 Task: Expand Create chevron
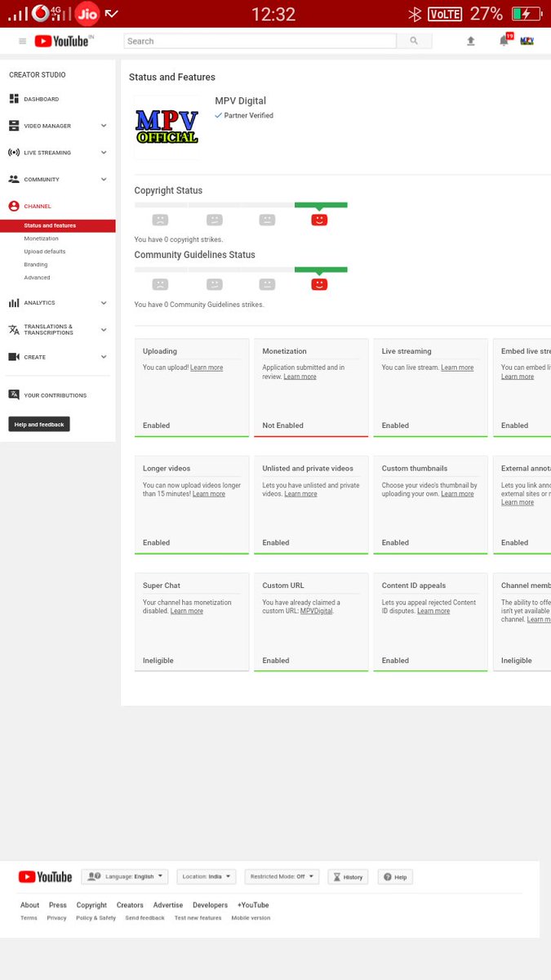point(104,357)
